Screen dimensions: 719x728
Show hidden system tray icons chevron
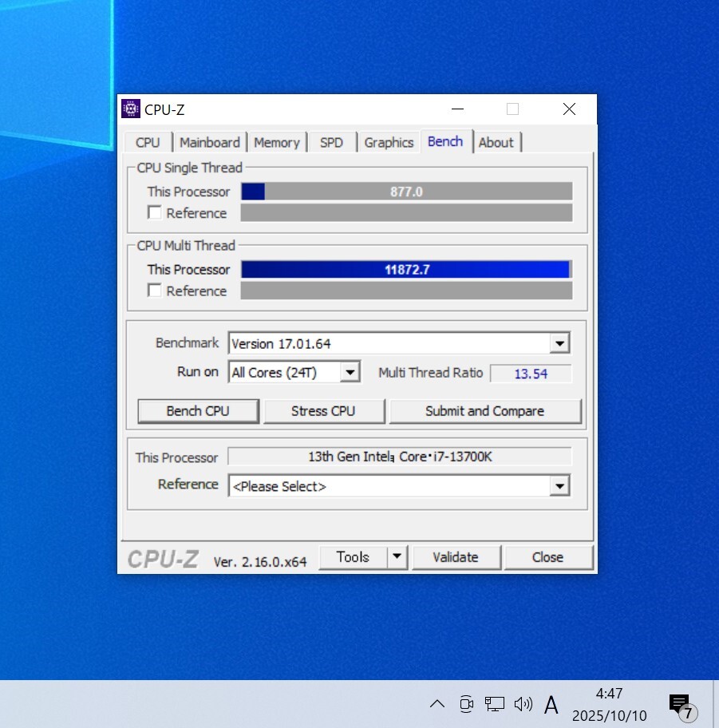point(437,703)
